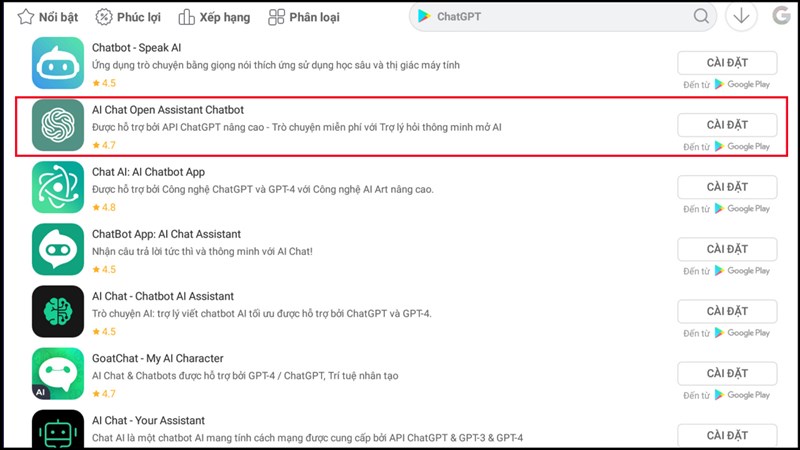
Task: Open ChatBot App: AI Chat Assistant icon
Action: 57,250
